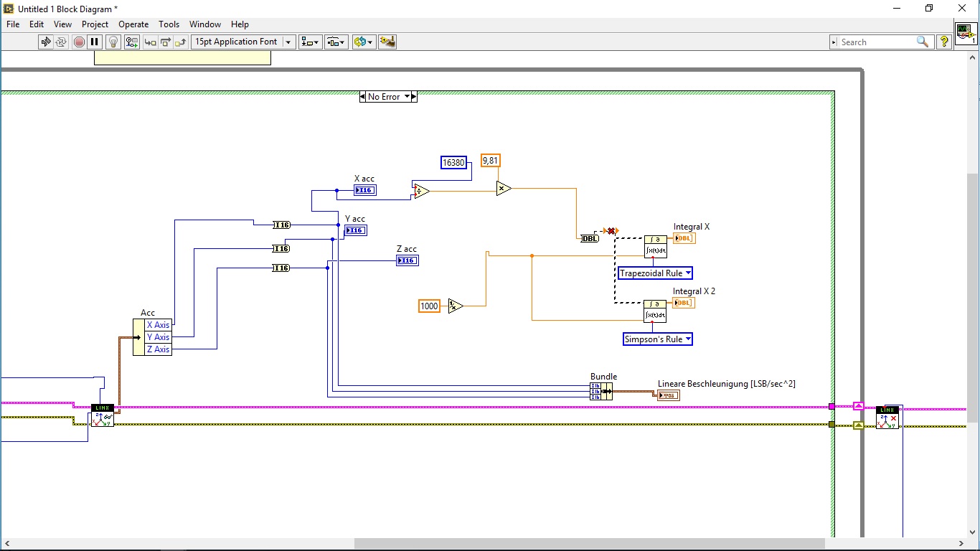980x551 pixels.
Task: Toggle Retain Wire Values button
Action: 131,42
